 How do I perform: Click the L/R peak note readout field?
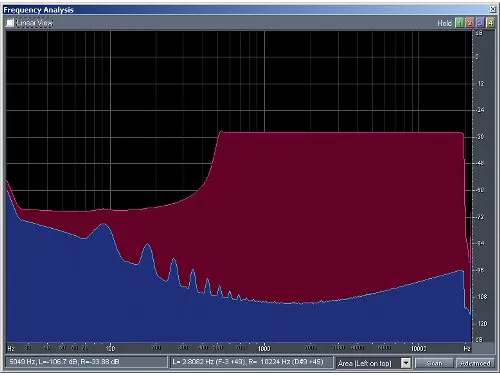251,362
